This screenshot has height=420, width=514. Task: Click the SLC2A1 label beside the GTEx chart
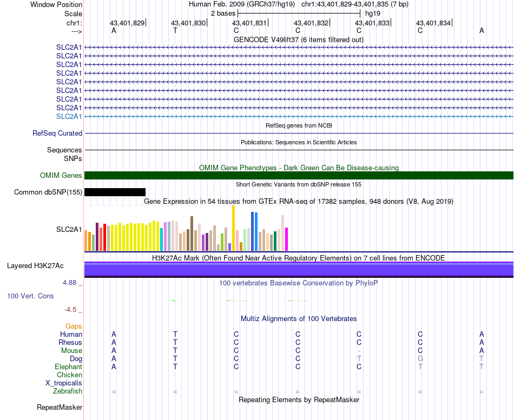69,229
